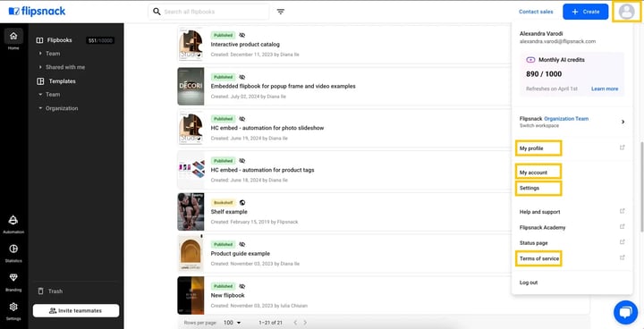Screen dimensions: 644x329
Task: Open Product guide example thumbnail
Action: [x=191, y=253]
